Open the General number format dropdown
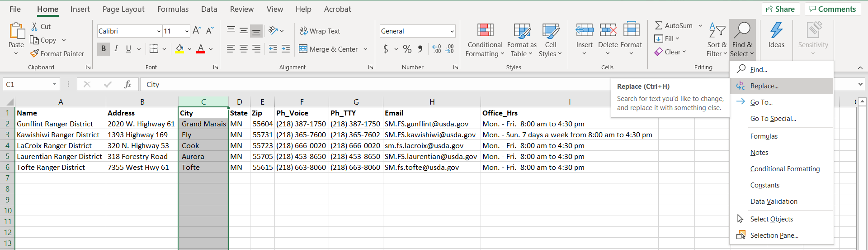 [x=452, y=31]
